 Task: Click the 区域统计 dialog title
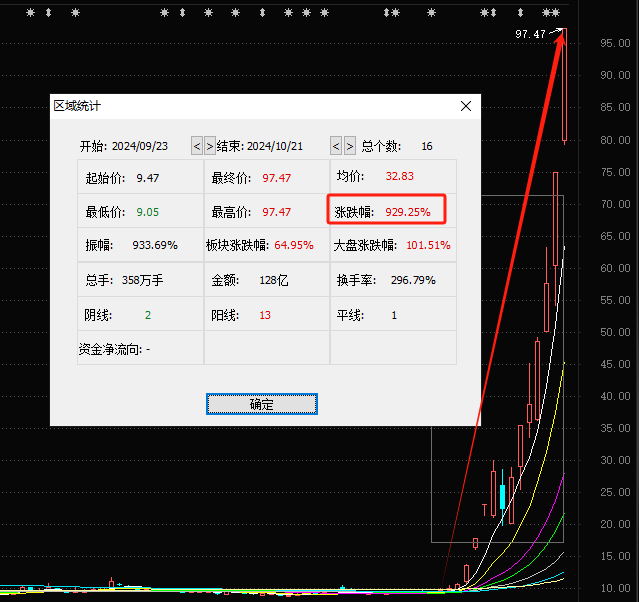coord(77,106)
